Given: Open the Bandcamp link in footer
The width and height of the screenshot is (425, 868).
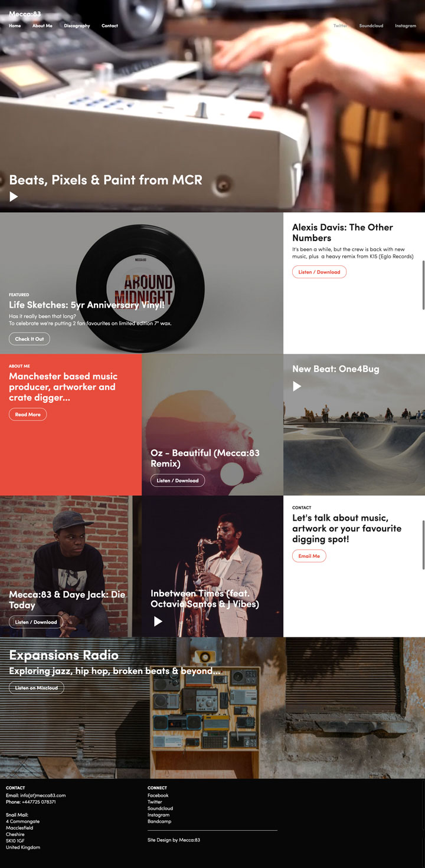Looking at the screenshot, I should (x=159, y=821).
